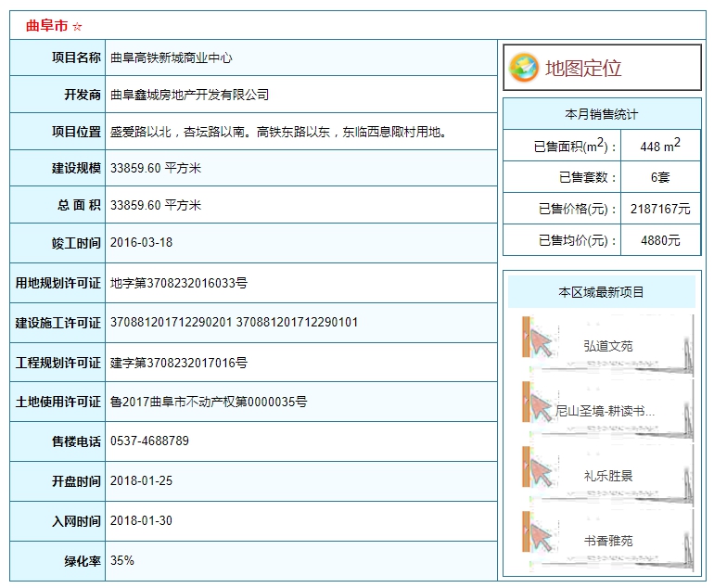
Task: Click the 本月销售统计 header
Action: point(602,114)
